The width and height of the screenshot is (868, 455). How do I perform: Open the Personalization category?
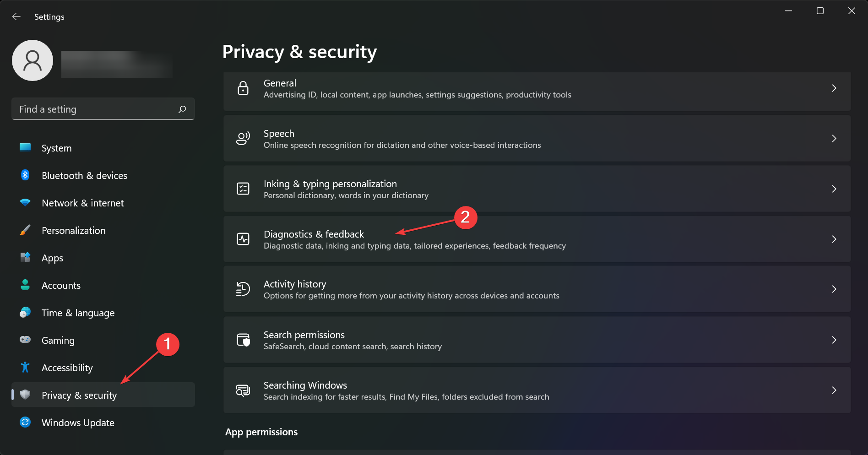point(73,231)
